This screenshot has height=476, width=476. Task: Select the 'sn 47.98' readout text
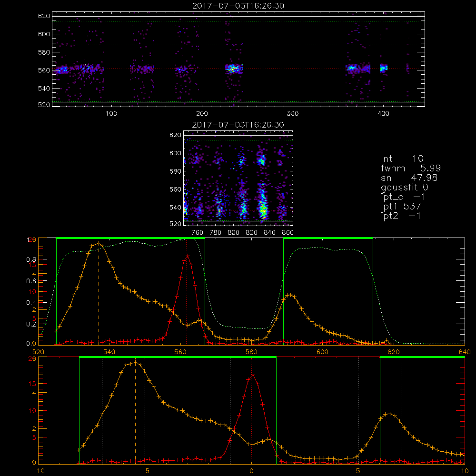pos(409,178)
